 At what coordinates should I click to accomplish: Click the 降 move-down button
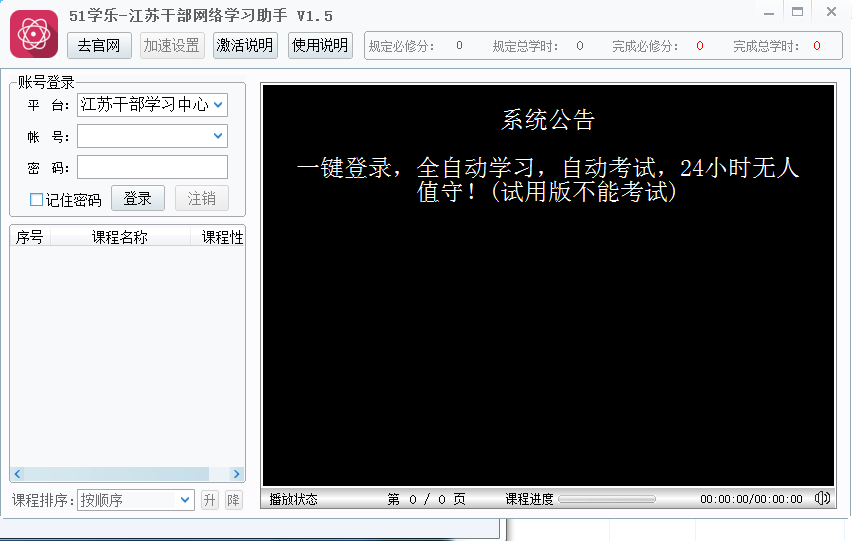pyautogui.click(x=234, y=500)
